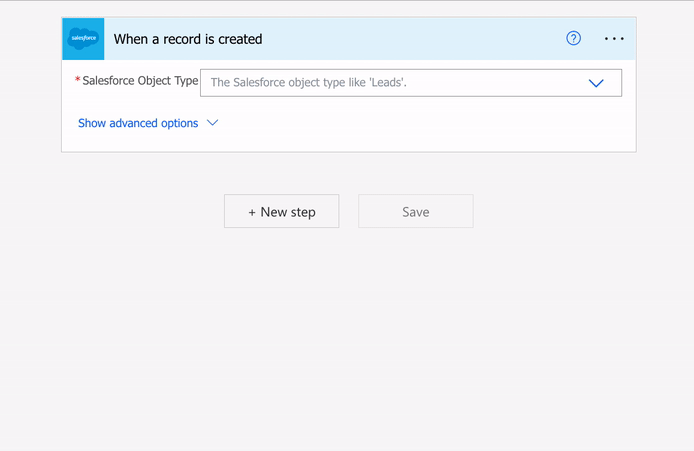
Task: Click the Salesforce connector logo icon
Action: click(83, 39)
